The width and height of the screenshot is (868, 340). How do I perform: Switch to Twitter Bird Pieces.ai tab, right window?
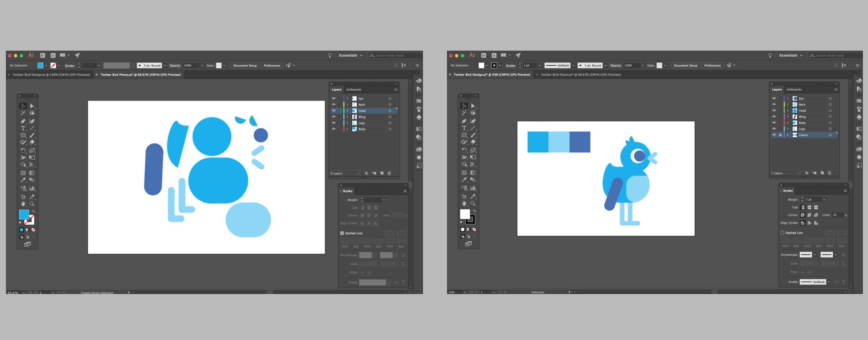[x=581, y=75]
